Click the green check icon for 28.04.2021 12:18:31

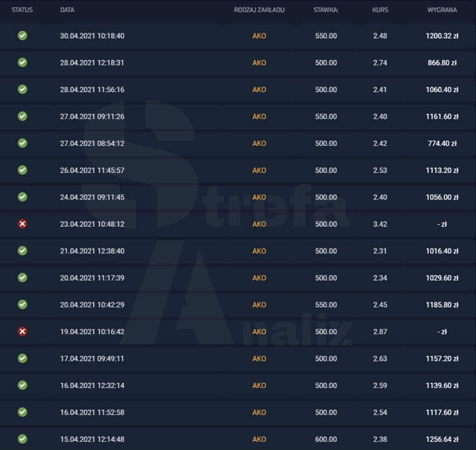[22, 63]
